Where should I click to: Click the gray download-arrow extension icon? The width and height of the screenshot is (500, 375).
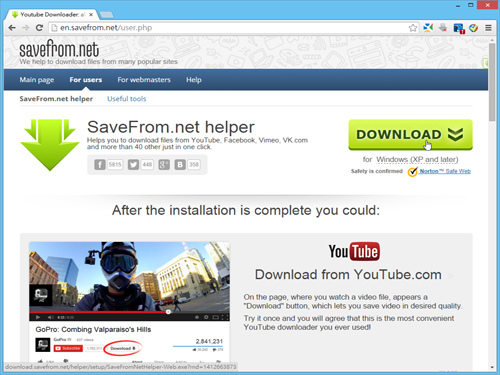[443, 28]
